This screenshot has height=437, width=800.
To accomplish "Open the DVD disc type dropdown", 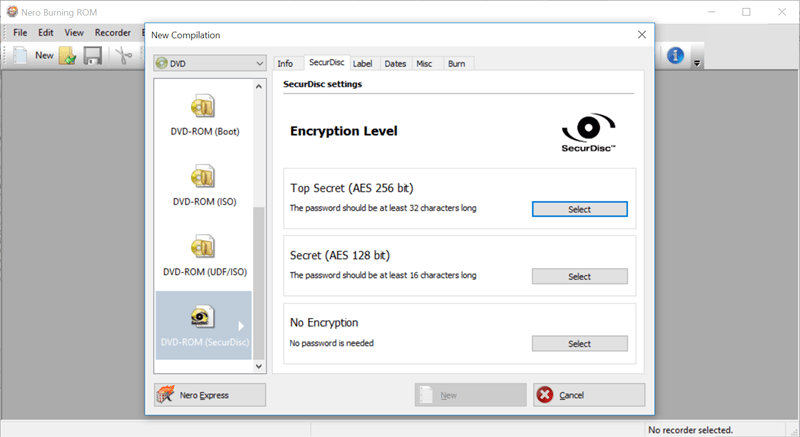I will [x=209, y=63].
